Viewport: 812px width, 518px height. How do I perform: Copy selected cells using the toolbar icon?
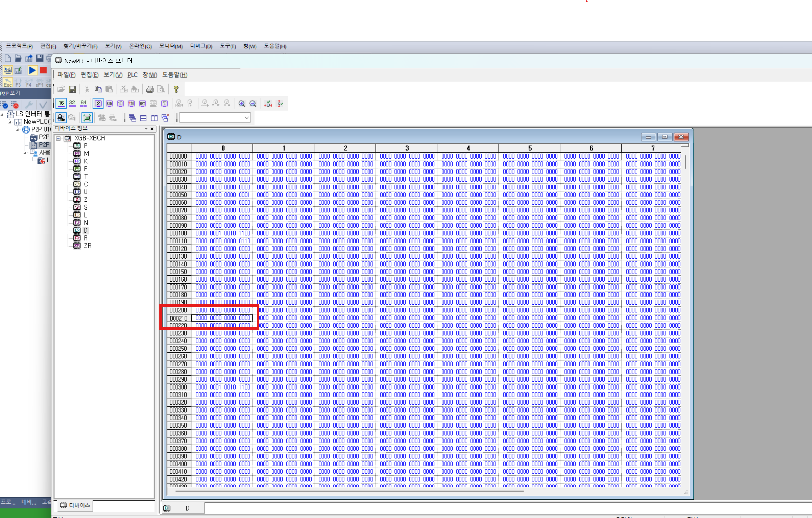click(x=98, y=89)
